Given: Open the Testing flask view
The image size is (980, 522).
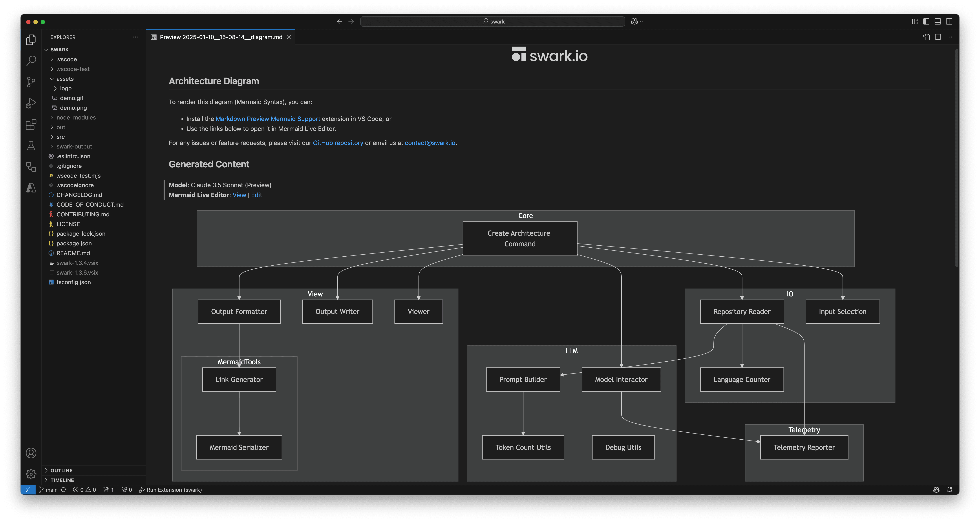Looking at the screenshot, I should coord(31,146).
